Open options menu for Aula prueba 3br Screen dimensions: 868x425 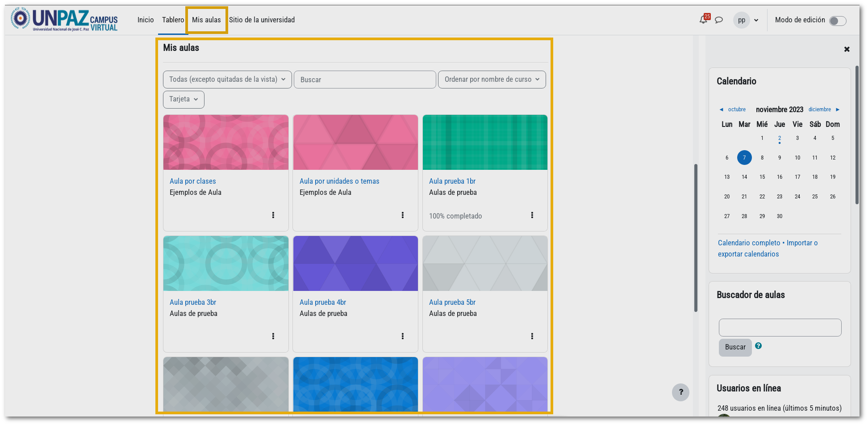coord(273,336)
